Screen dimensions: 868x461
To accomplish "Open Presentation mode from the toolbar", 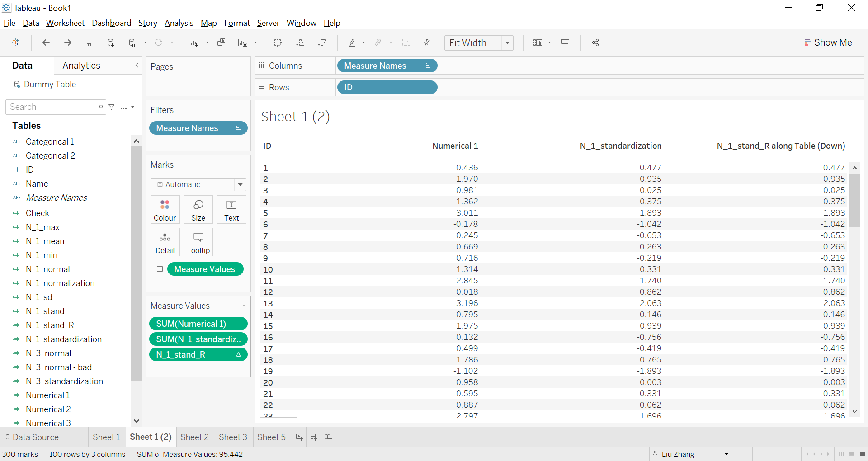I will click(565, 42).
